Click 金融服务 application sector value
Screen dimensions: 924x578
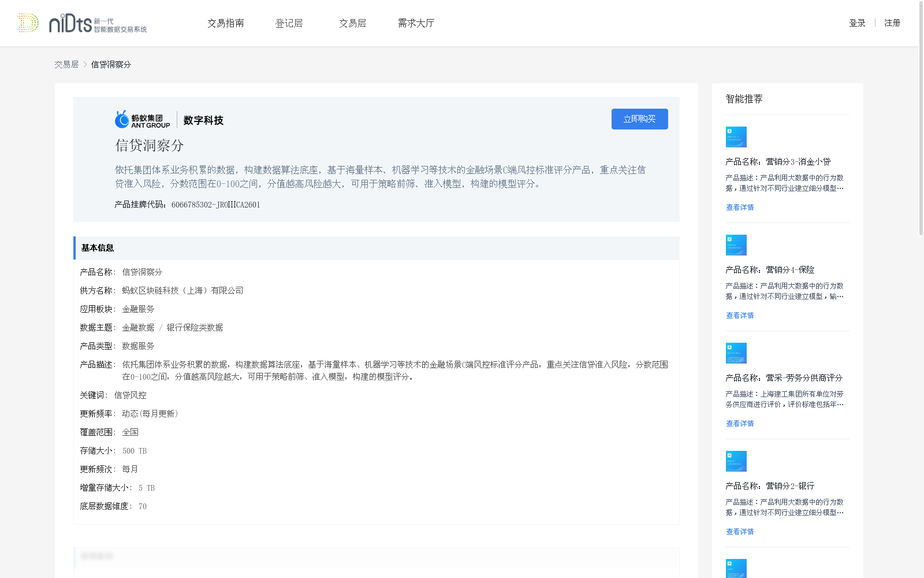click(x=138, y=309)
